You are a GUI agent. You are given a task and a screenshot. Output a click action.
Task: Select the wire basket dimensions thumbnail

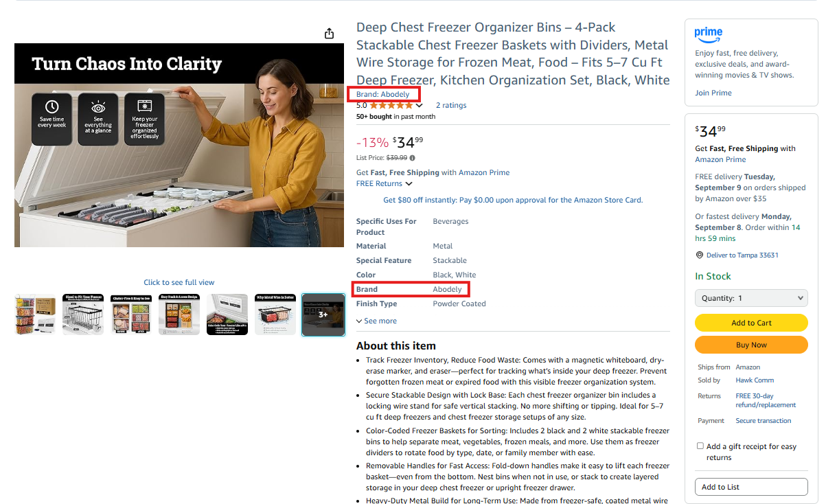[83, 314]
